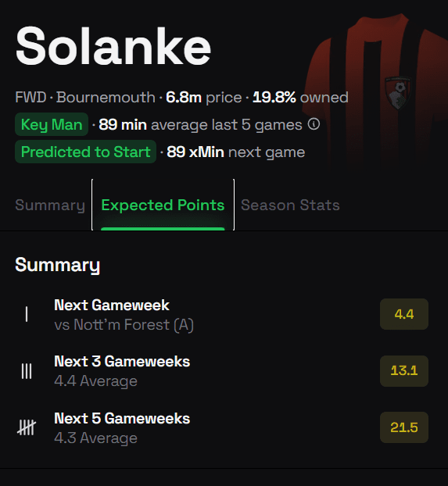This screenshot has height=486, width=448.
Task: Click the single tally mark icon
Action: [x=27, y=314]
